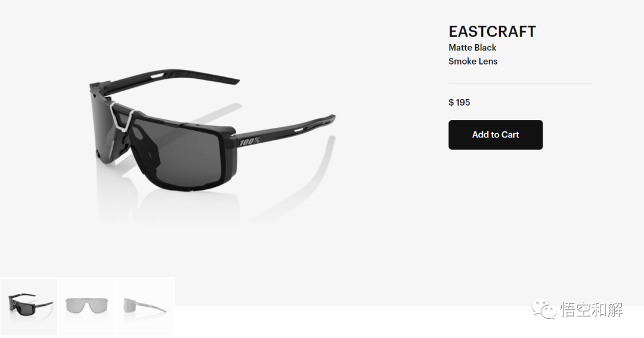The width and height of the screenshot is (644, 338).
Task: Click the divider line under Smoke Lens
Action: [521, 84]
